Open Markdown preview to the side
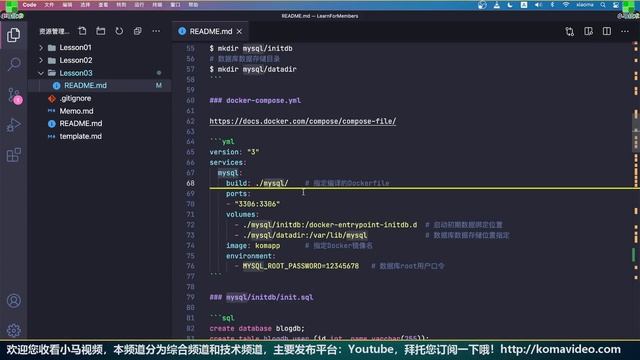Image resolution: width=640 pixels, height=360 pixels. (x=588, y=31)
